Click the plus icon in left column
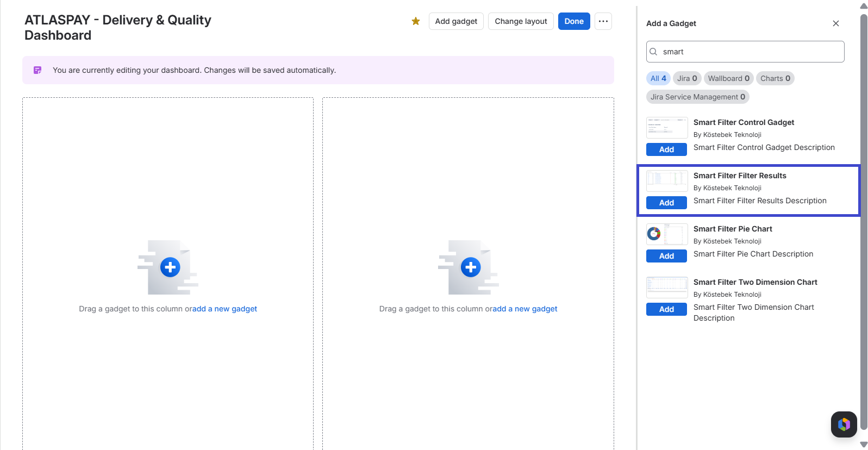868x450 pixels. [170, 267]
